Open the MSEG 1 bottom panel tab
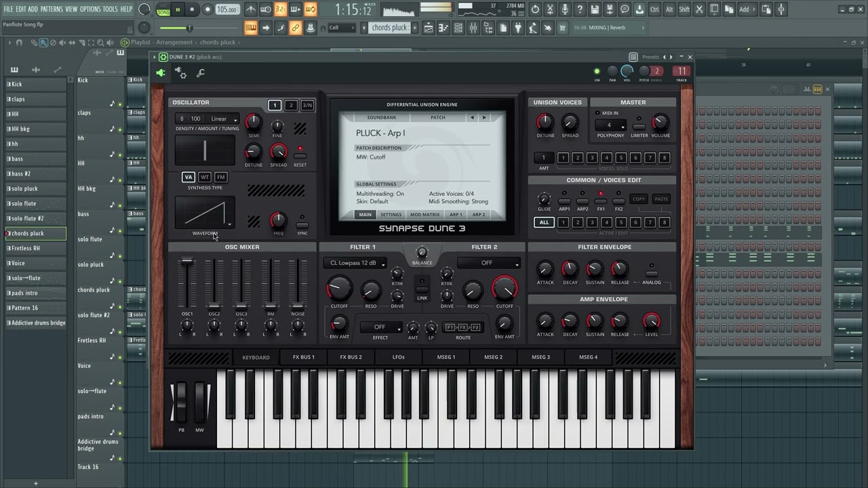 [446, 357]
